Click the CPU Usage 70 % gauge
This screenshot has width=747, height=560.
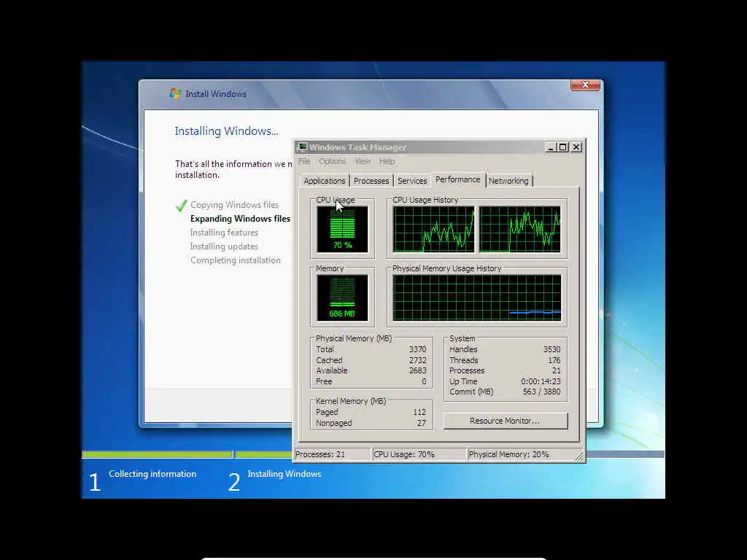[342, 229]
